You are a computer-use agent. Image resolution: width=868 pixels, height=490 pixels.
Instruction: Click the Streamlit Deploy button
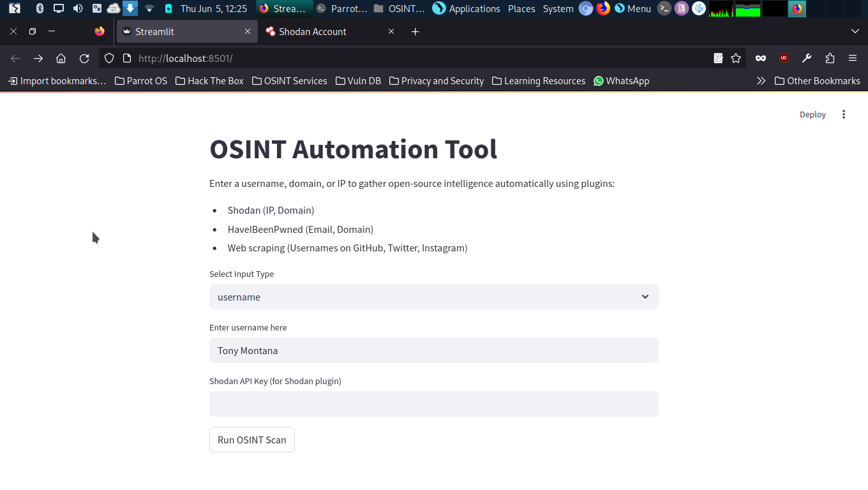(x=812, y=115)
